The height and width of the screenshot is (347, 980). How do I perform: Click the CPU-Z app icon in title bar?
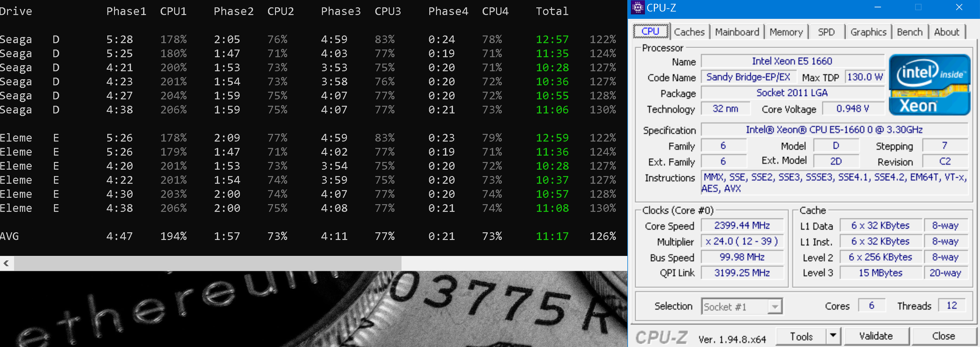click(x=638, y=7)
